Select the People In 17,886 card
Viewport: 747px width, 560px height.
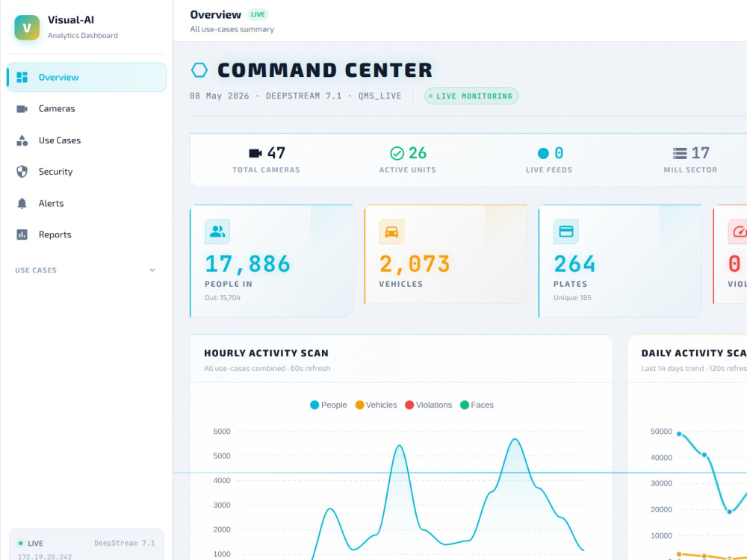271,261
